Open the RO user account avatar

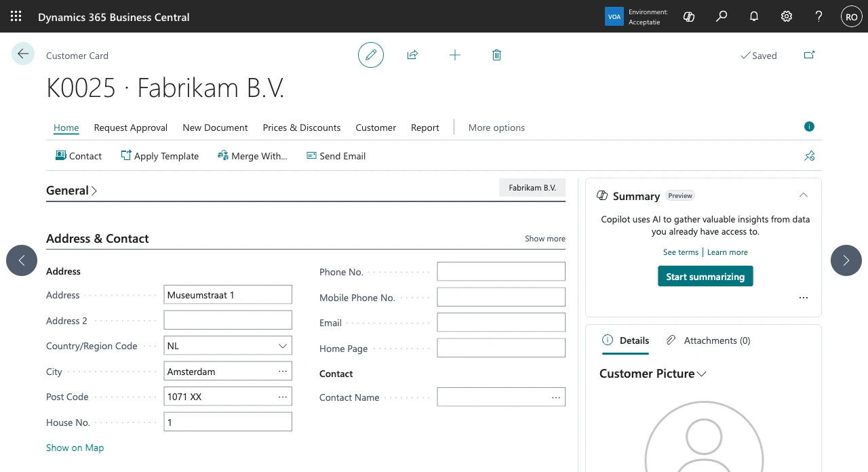point(852,16)
